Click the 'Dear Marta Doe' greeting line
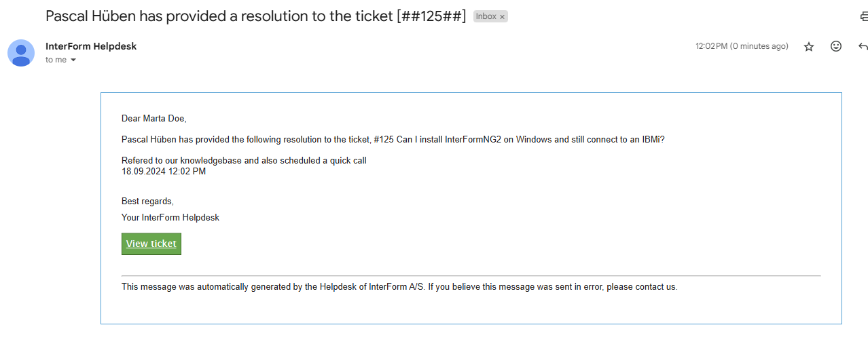The image size is (868, 342). pyautogui.click(x=154, y=118)
